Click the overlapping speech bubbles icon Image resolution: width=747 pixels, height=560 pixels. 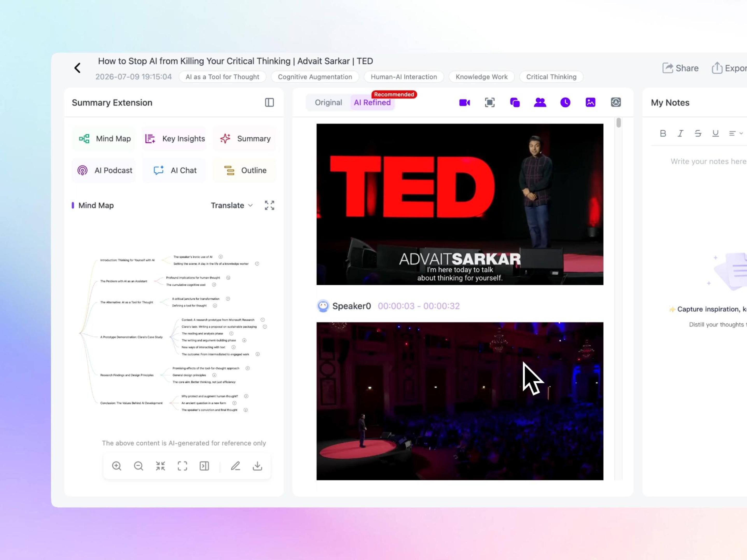[x=515, y=102]
